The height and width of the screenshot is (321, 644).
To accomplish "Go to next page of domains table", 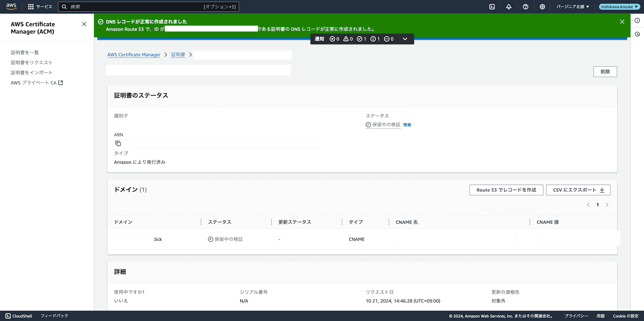I will (x=607, y=205).
